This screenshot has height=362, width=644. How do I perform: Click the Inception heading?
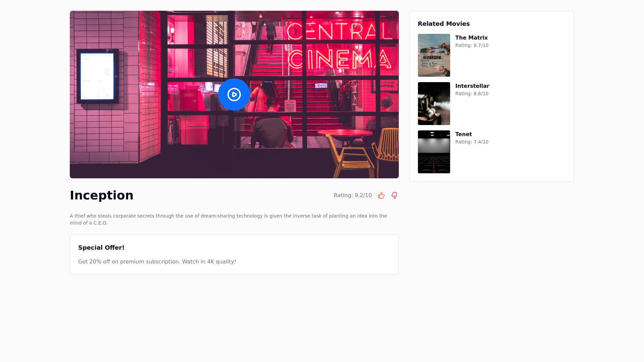[102, 195]
